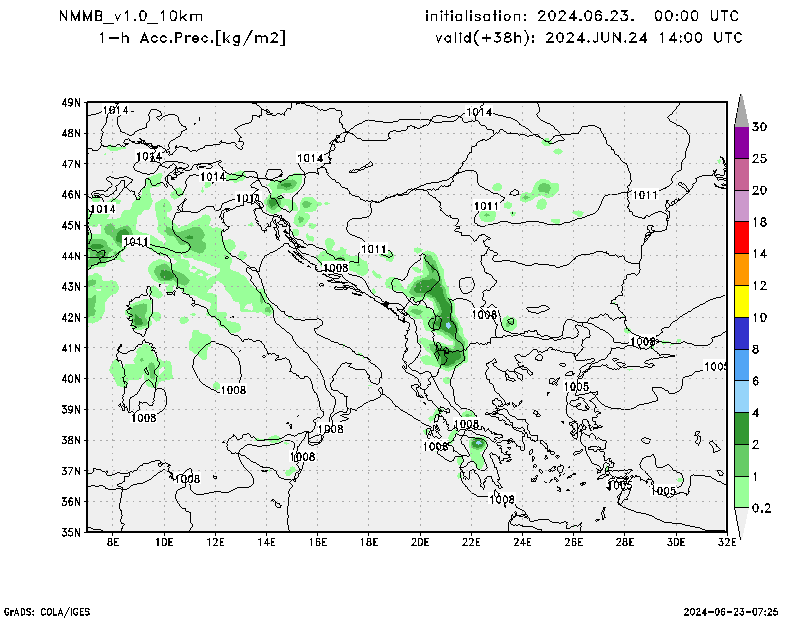
Task: Pick the orange color band in the legend
Action: (741, 270)
